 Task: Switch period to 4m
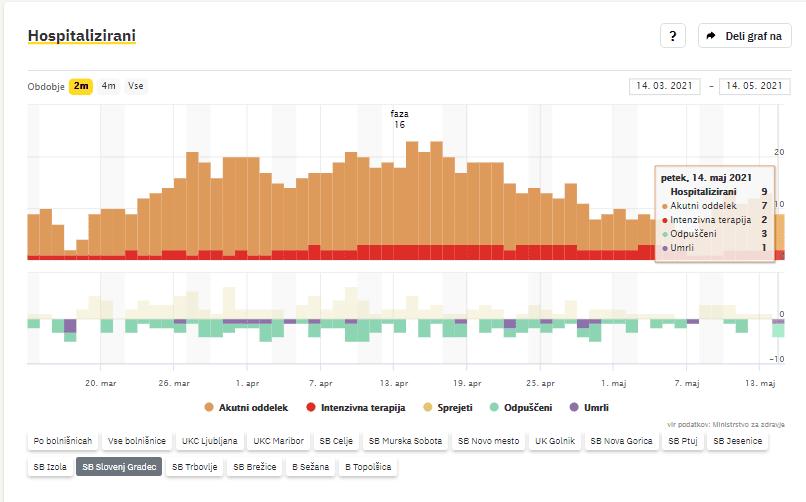tap(108, 86)
